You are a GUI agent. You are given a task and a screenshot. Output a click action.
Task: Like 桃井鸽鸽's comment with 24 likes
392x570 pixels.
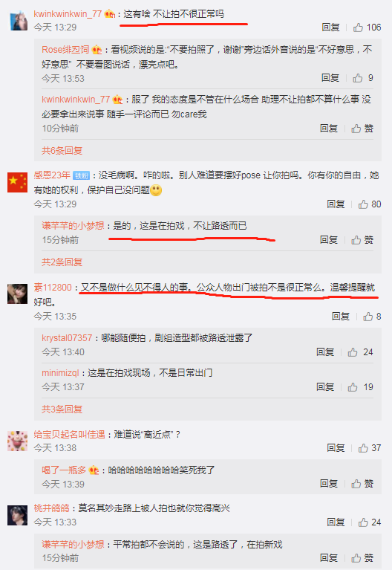(x=370, y=522)
